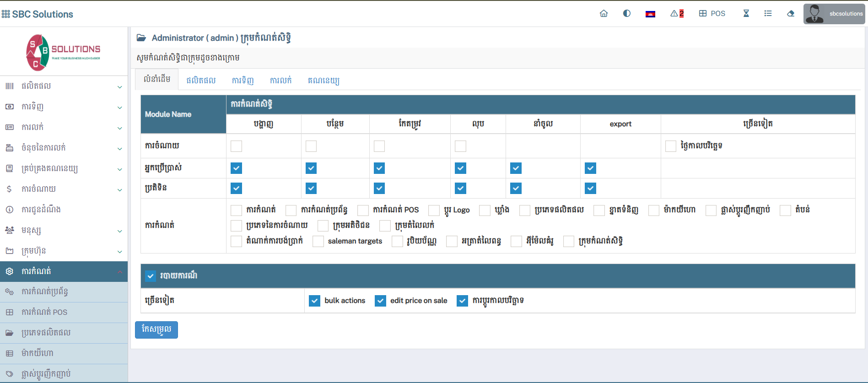868x383 pixels.
Task: Open the sbcsolutions user profile menu
Action: pos(834,14)
